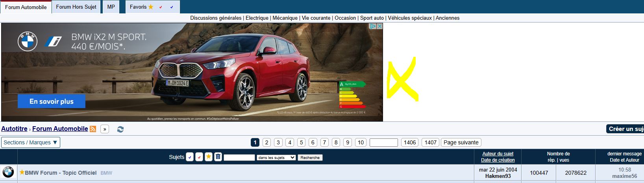Click the Page suivante button
This screenshot has width=644, height=183.
point(461,142)
